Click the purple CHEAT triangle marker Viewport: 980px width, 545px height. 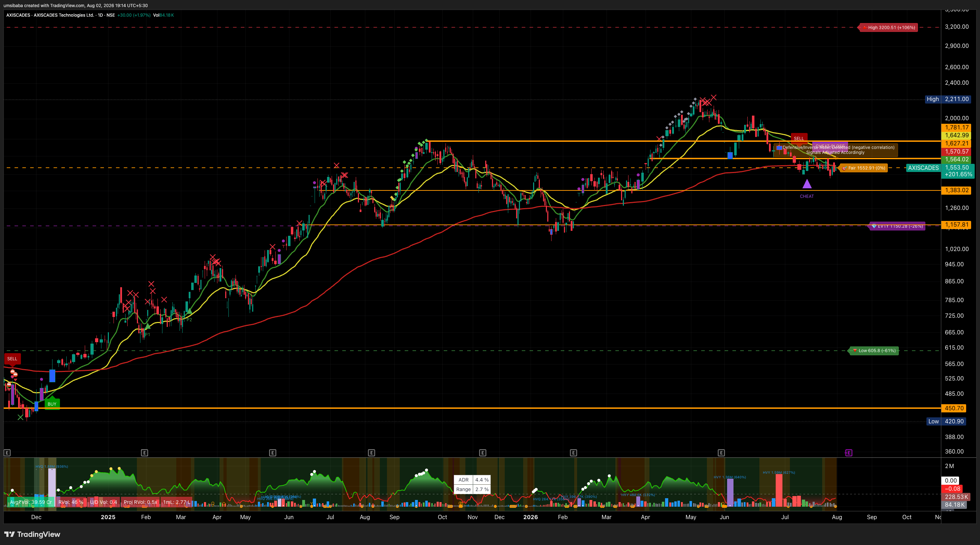tap(807, 184)
